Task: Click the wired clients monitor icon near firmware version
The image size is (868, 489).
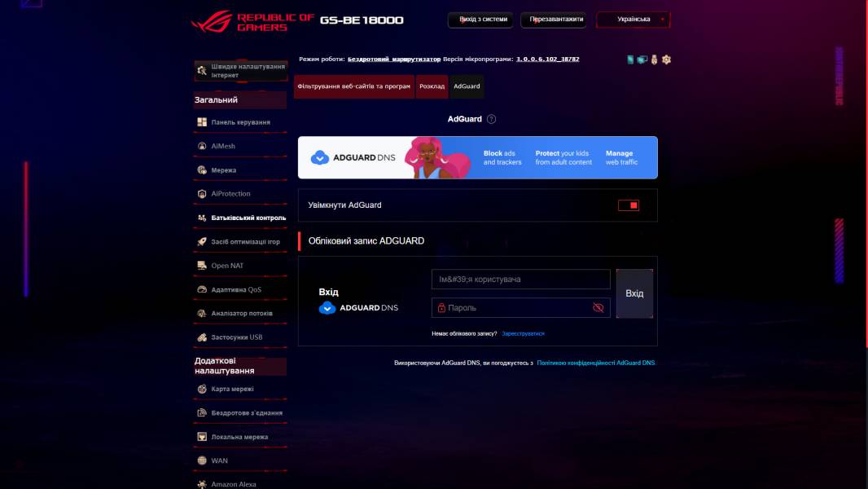Action: point(642,59)
